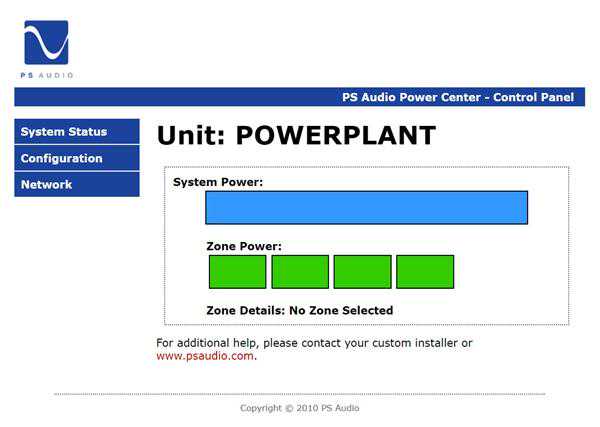Click the 'For additional help' text
This screenshot has width=600, height=427.
(x=314, y=343)
